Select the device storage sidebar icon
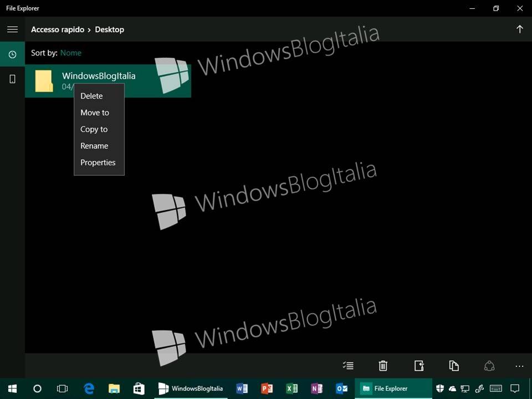Viewport: 532px width, 399px height. [x=12, y=79]
